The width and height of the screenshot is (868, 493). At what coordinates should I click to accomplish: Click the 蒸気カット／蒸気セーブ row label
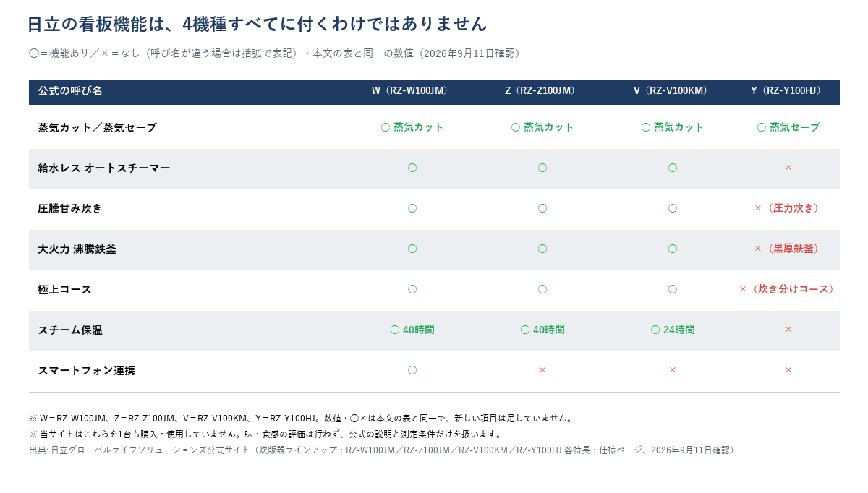(97, 127)
